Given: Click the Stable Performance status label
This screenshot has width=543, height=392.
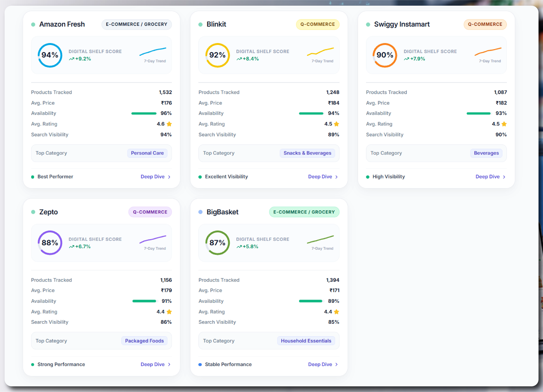Looking at the screenshot, I should point(228,364).
